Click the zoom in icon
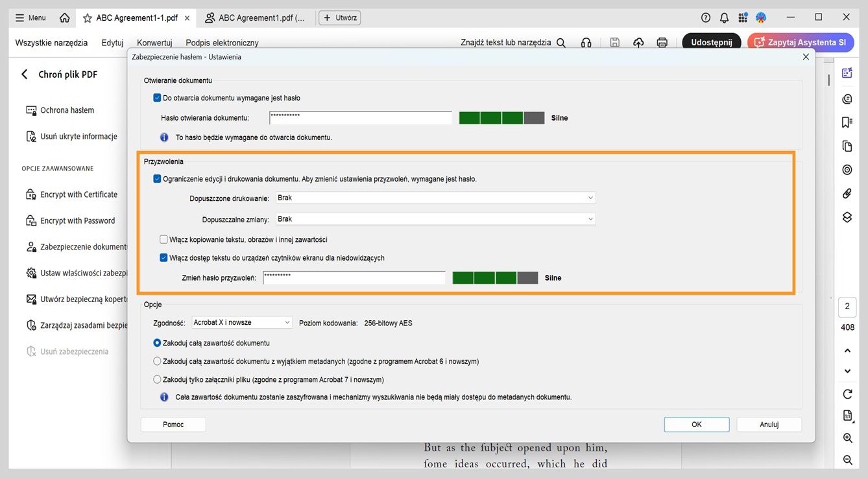Viewport: 868px width, 479px height. coord(847,438)
